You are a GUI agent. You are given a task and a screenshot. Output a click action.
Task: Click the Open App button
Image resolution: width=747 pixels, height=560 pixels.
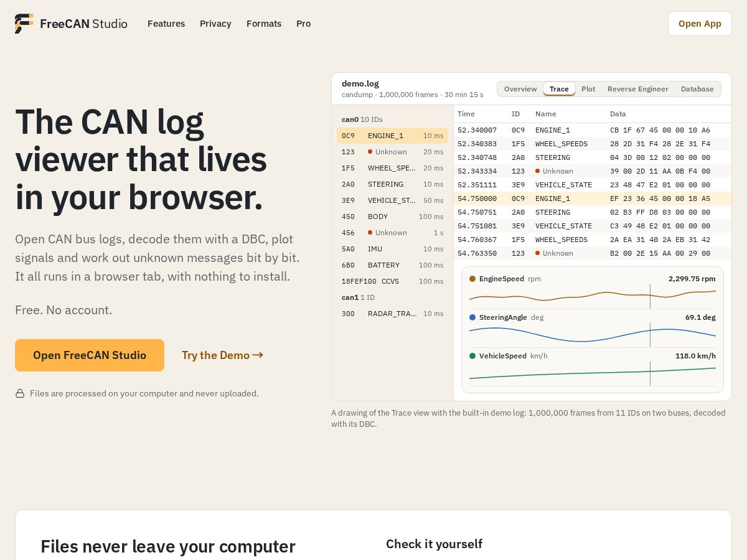[700, 24]
